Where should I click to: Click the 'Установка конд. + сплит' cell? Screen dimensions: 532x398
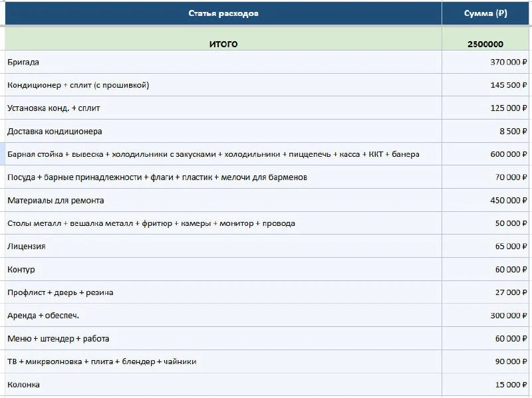(223, 108)
